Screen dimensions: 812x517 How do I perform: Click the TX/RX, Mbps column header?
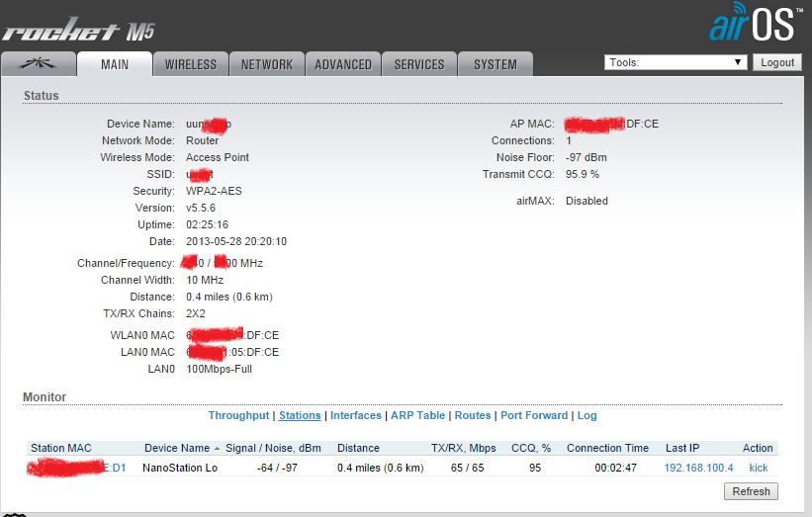pyautogui.click(x=464, y=448)
